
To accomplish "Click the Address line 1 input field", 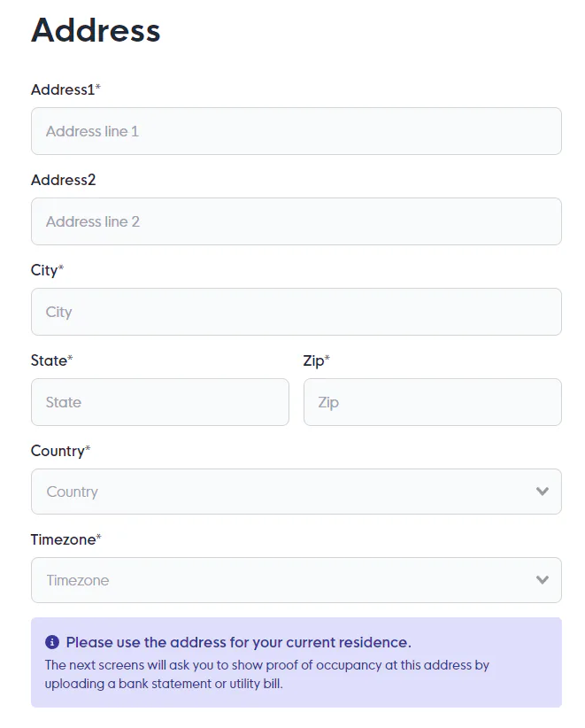I will [296, 130].
